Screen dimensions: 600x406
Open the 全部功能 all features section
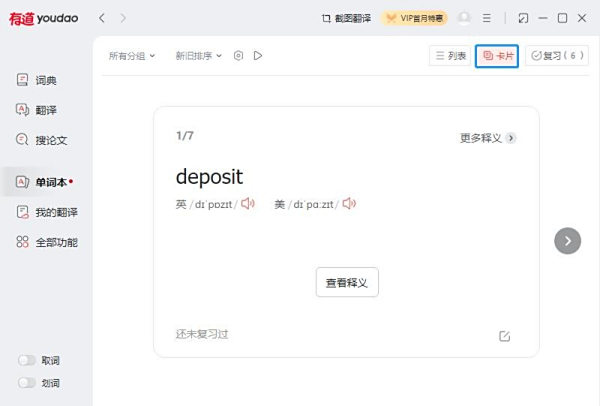[47, 242]
